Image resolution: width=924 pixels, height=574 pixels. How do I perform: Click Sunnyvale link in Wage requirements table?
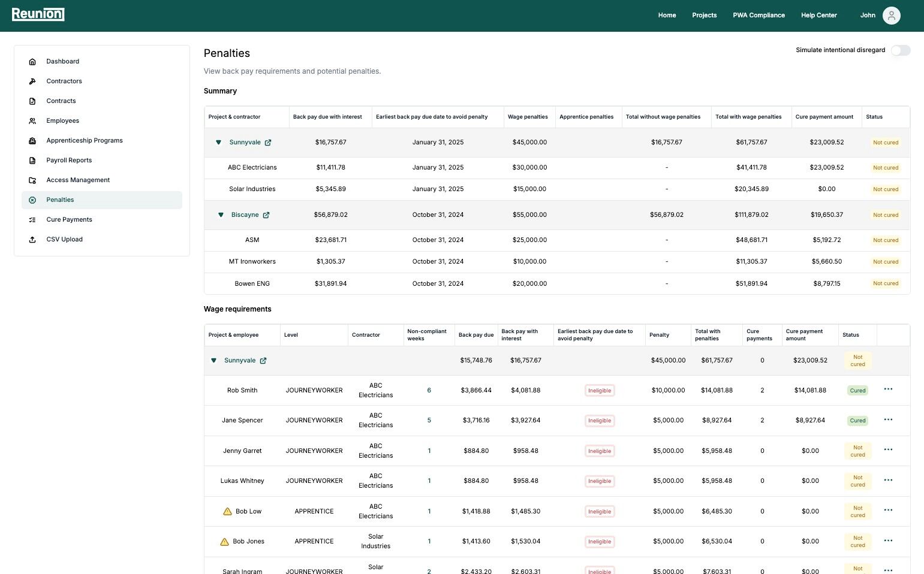(240, 361)
